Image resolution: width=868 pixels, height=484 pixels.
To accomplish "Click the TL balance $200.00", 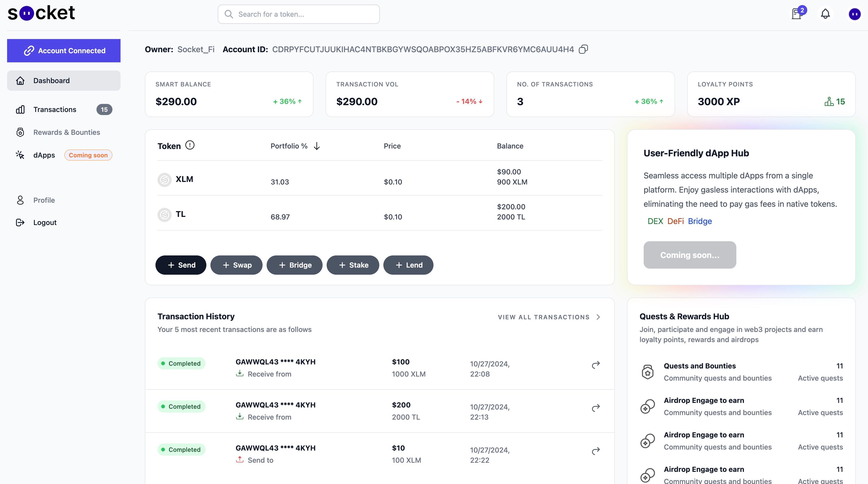I will point(511,207).
